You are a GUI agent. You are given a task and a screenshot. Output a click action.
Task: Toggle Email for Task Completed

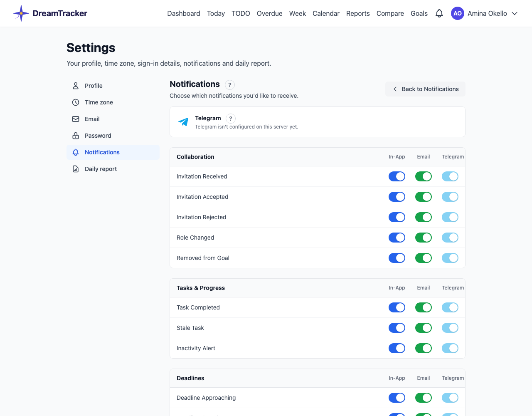(424, 307)
